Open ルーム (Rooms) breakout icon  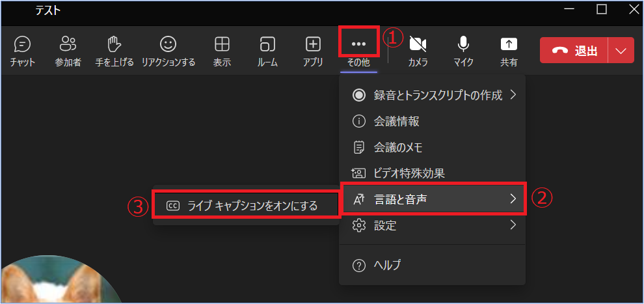coord(267,51)
